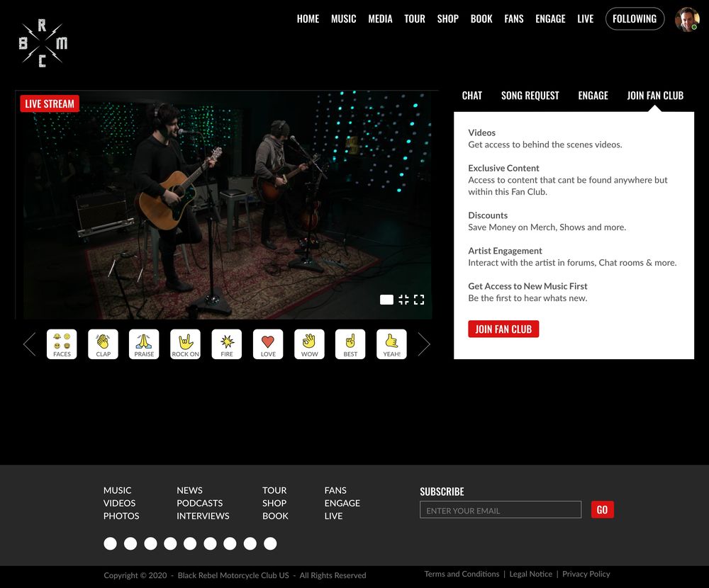709x588 pixels.
Task: Open the Privacy Policy link
Action: [x=586, y=574]
